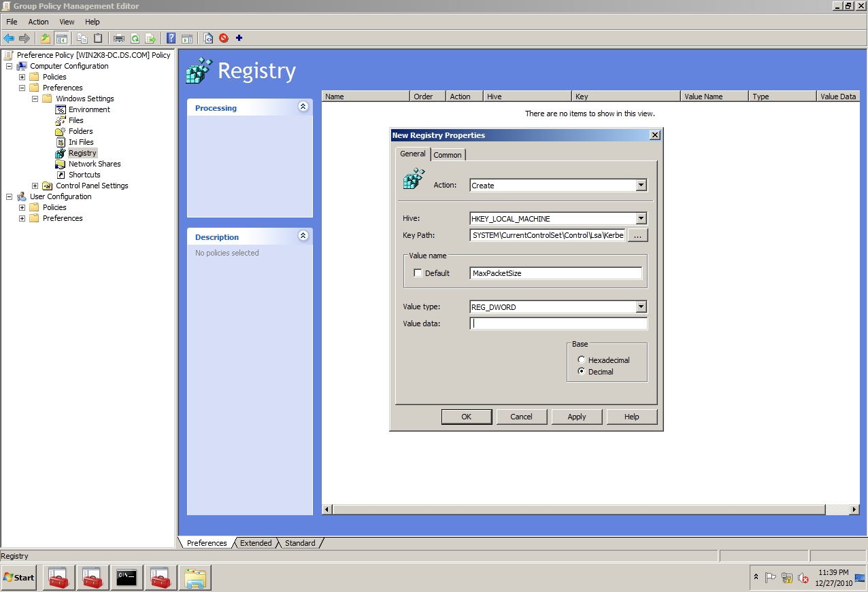
Task: Click the Print toolbar icon
Action: point(119,38)
